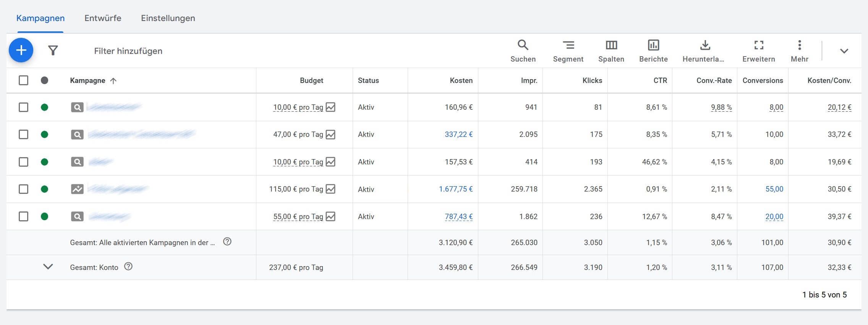Open the Spalten column settings

coord(611,50)
